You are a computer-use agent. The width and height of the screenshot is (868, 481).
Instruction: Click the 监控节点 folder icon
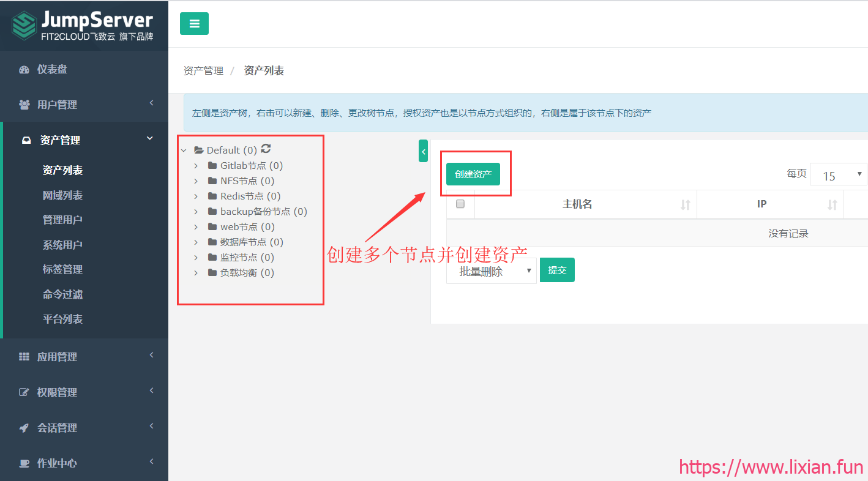click(x=212, y=257)
